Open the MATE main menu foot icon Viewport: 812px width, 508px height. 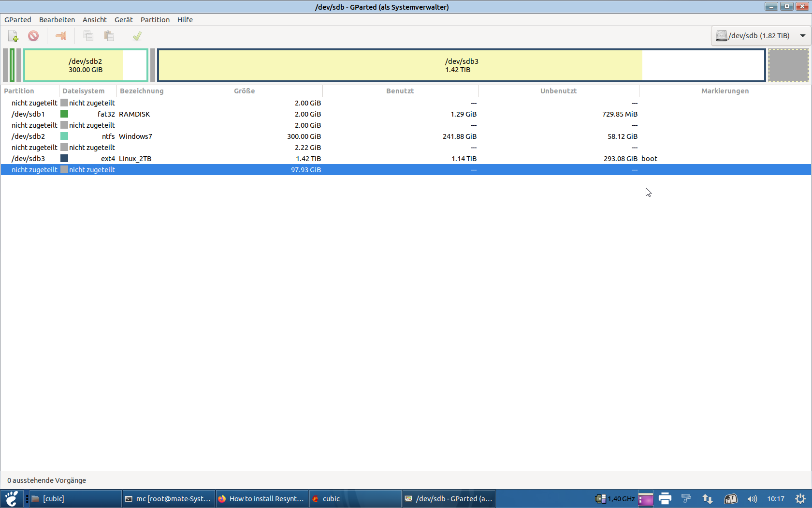pyautogui.click(x=12, y=499)
